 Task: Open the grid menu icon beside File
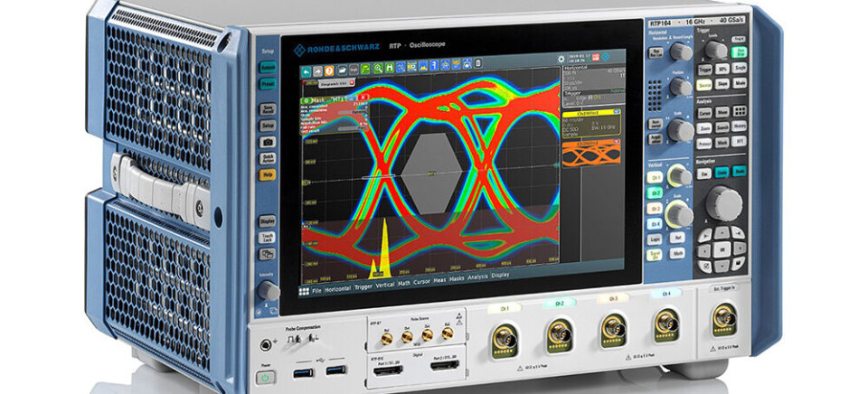click(304, 290)
